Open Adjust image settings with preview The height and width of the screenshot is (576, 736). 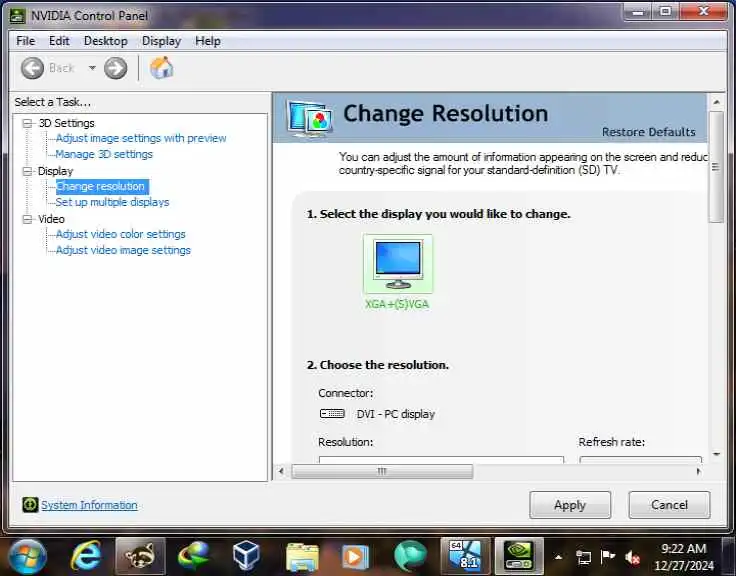click(141, 138)
